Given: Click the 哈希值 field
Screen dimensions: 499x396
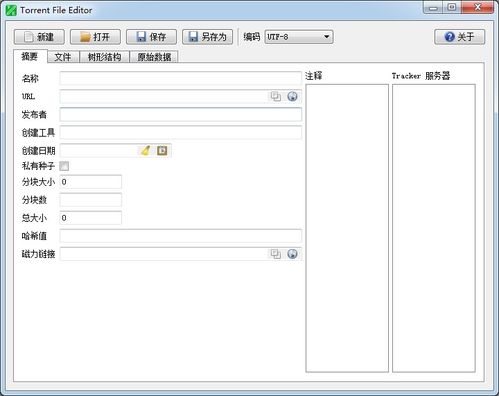Looking at the screenshot, I should [x=180, y=236].
